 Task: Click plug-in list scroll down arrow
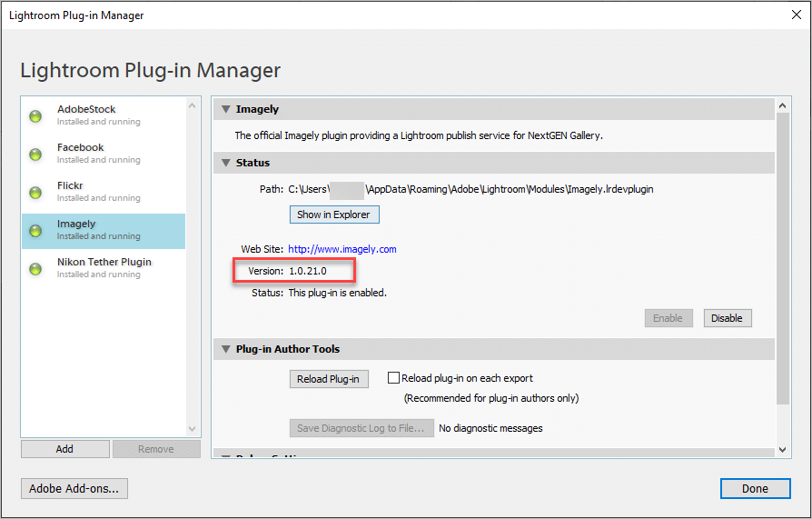pos(193,429)
